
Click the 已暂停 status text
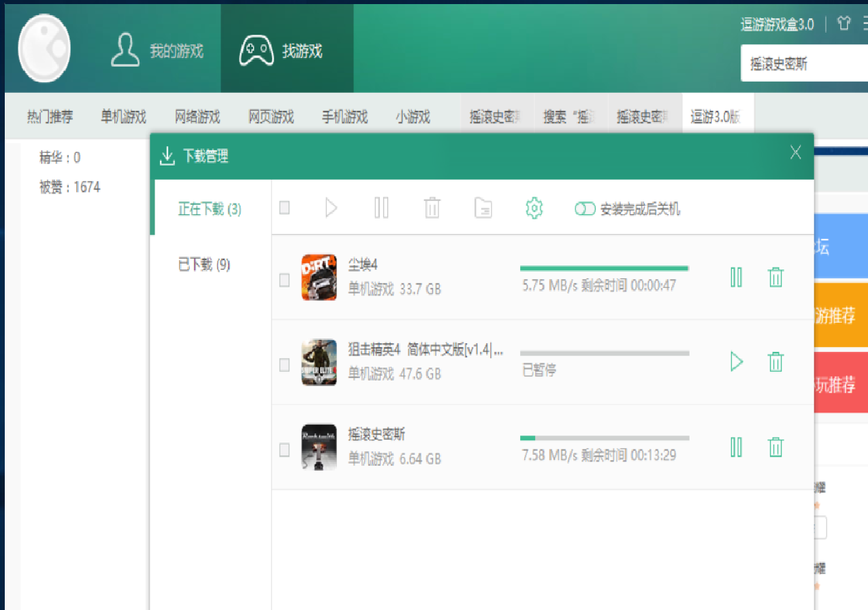pos(539,370)
